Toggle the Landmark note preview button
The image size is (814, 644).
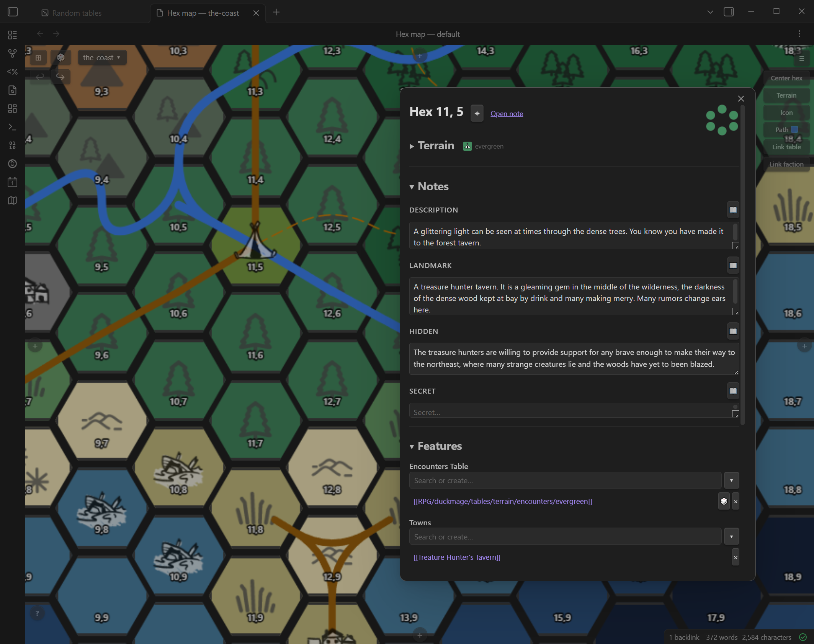733,265
